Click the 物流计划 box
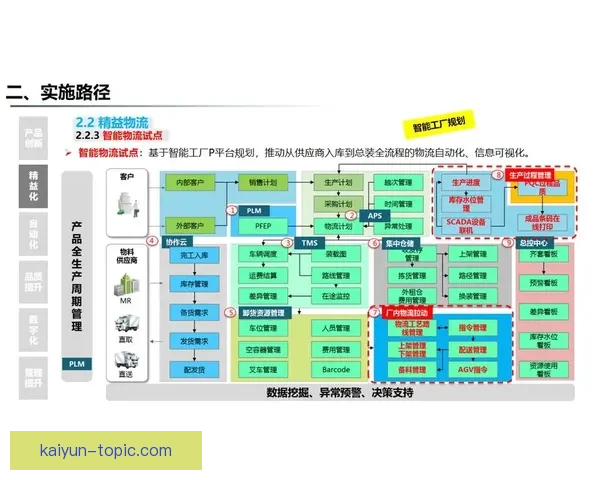Image resolution: width=600 pixels, height=480 pixels. (338, 226)
